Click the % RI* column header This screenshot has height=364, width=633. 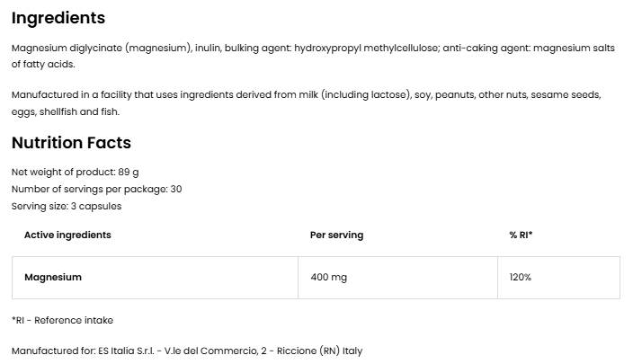521,235
